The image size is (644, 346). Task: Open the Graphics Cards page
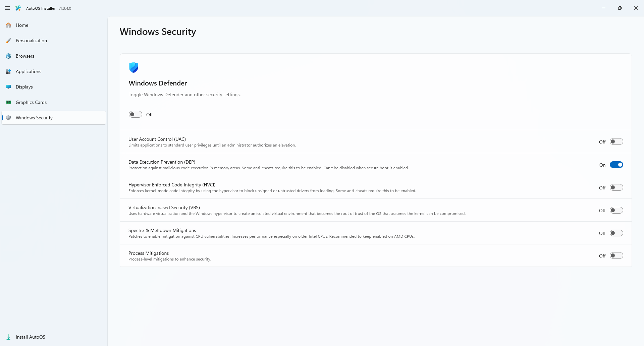pyautogui.click(x=54, y=102)
